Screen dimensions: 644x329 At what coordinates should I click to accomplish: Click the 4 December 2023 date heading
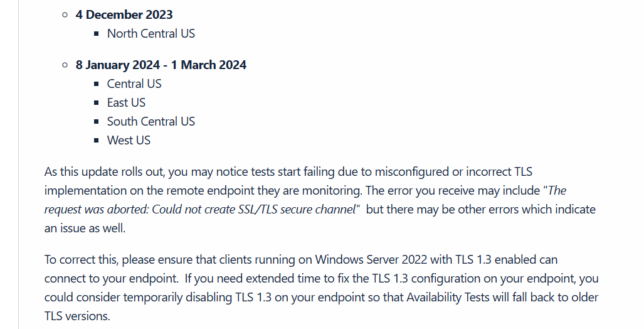tap(124, 15)
